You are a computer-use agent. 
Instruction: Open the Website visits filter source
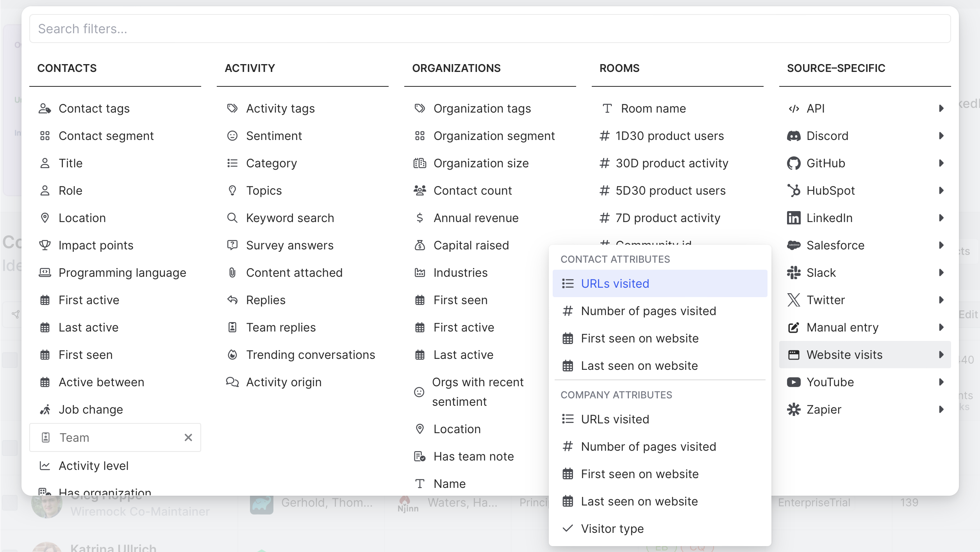tap(844, 355)
